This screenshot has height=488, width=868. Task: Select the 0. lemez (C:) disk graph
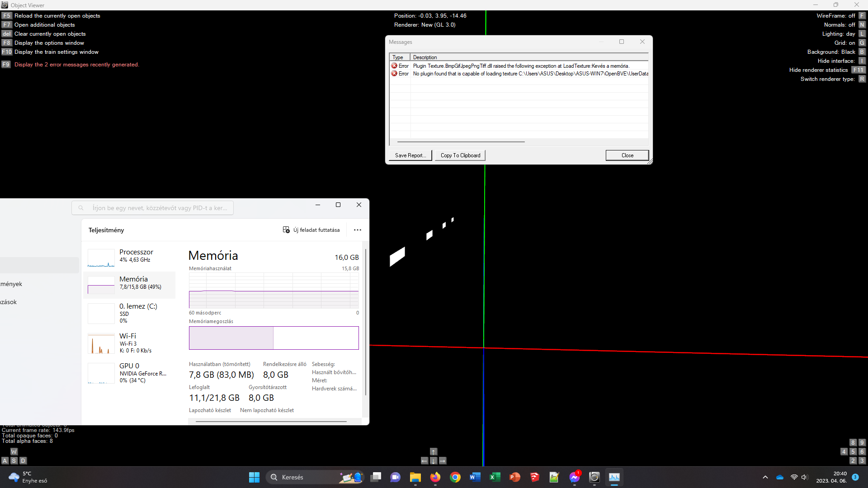click(x=130, y=313)
